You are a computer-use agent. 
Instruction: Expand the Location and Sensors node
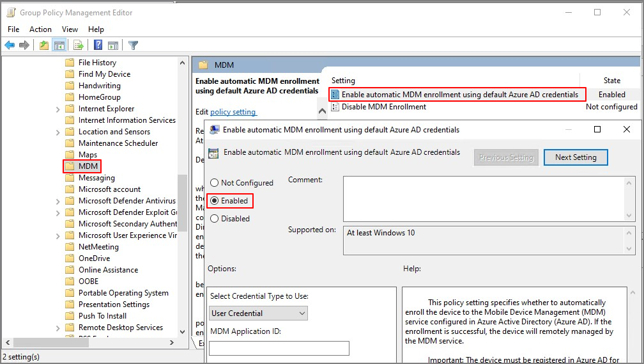point(58,132)
